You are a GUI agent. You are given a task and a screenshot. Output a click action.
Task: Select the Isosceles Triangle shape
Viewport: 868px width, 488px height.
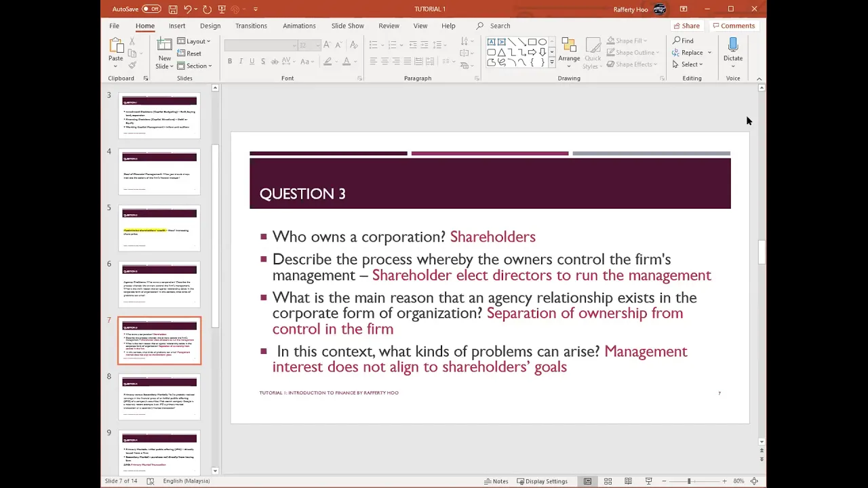(x=501, y=52)
